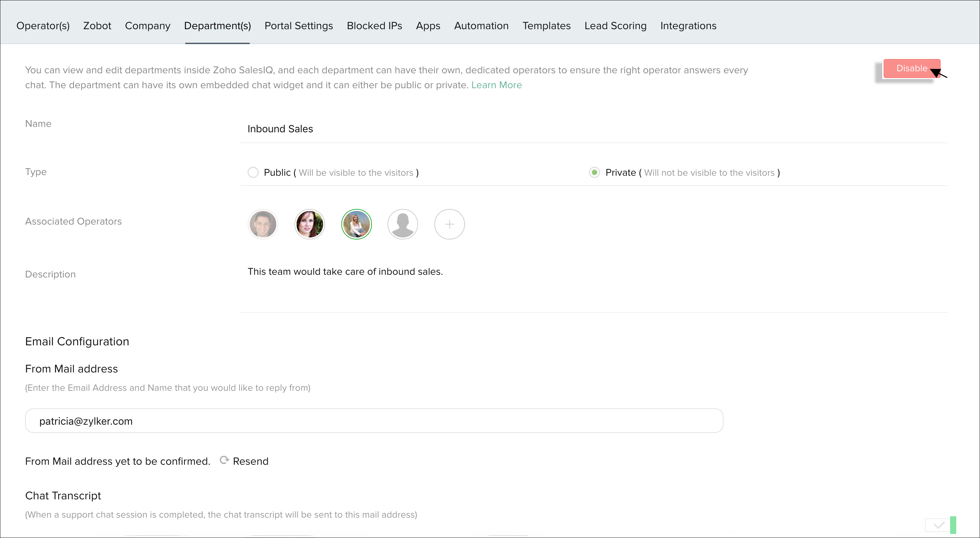Edit the Inbound Sales name field
980x538 pixels.
coord(593,129)
